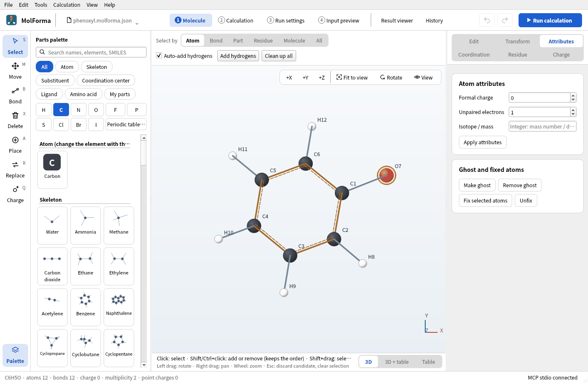Open the file name dropdown arrow
This screenshot has height=383, width=588.
point(137,24)
